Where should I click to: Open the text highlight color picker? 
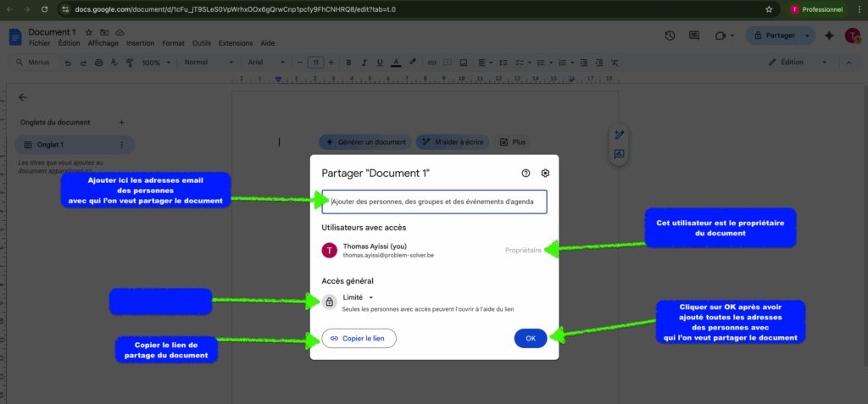[412, 63]
